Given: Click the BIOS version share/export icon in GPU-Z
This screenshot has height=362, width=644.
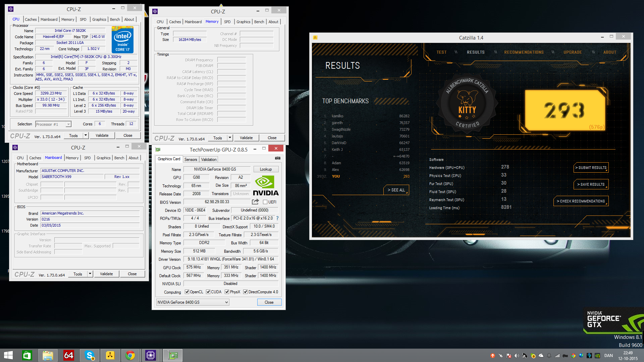Looking at the screenshot, I should (255, 202).
